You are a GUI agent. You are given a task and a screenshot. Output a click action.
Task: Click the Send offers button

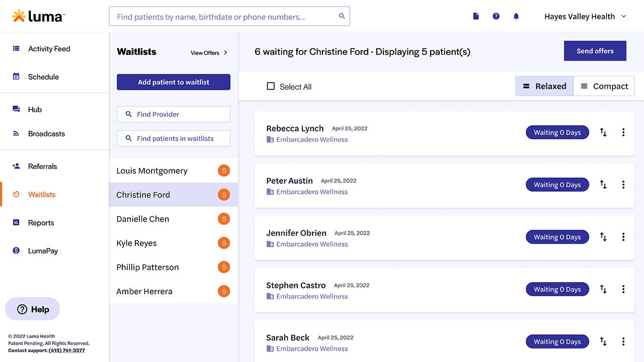coord(595,51)
